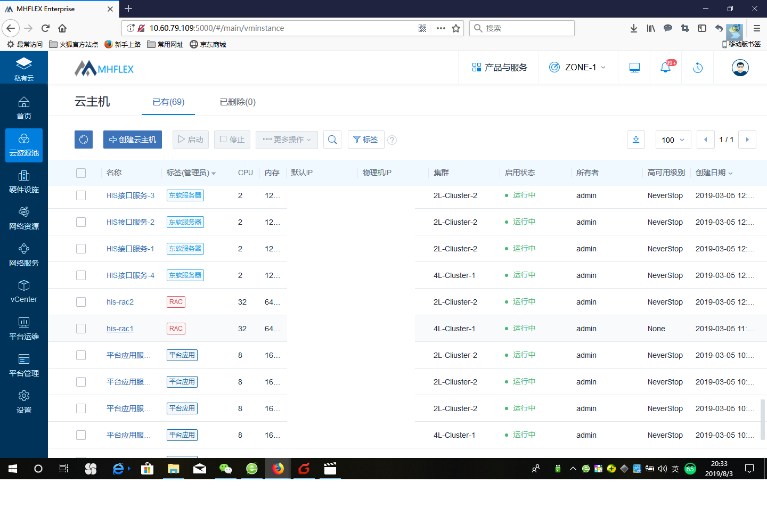The height and width of the screenshot is (532, 767).
Task: Click the export download icon button
Action: point(636,140)
